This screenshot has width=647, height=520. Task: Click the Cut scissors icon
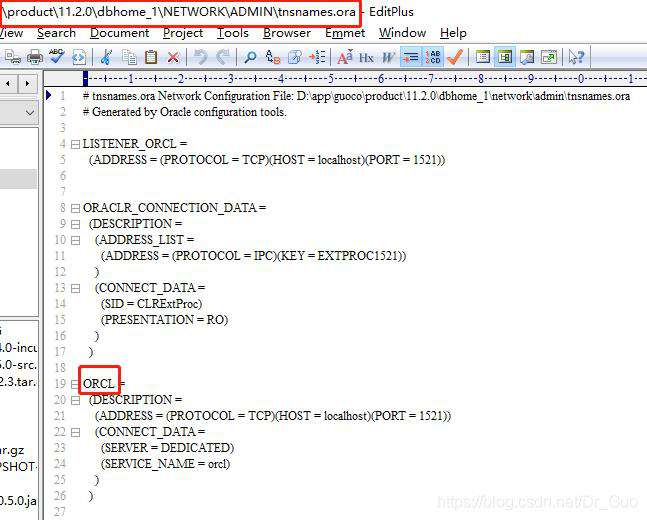tap(106, 57)
